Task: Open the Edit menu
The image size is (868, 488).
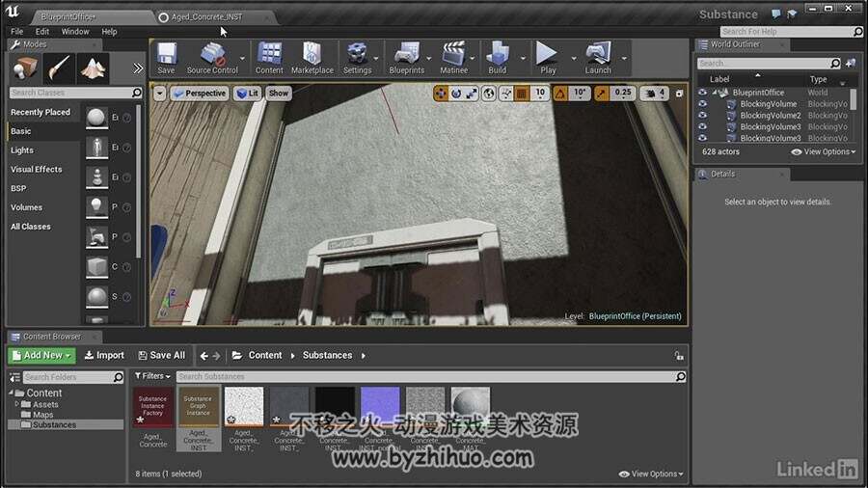Action: (x=42, y=32)
